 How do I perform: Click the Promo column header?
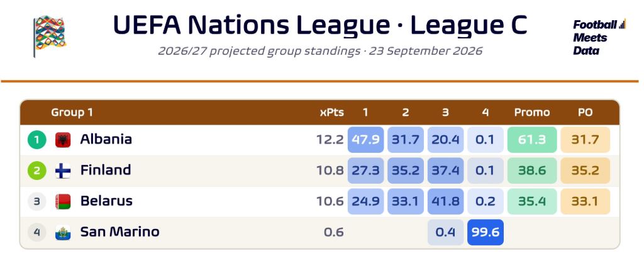(x=532, y=112)
